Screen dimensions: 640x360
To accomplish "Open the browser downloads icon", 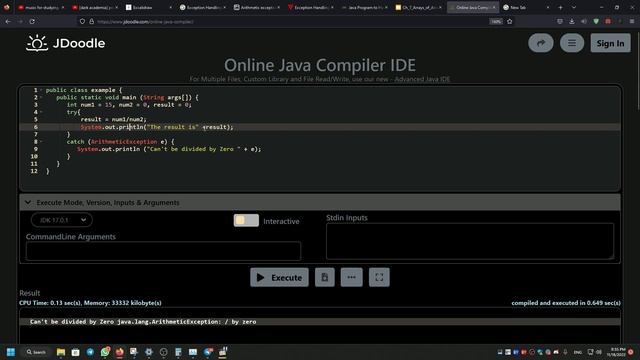I will click(571, 21).
